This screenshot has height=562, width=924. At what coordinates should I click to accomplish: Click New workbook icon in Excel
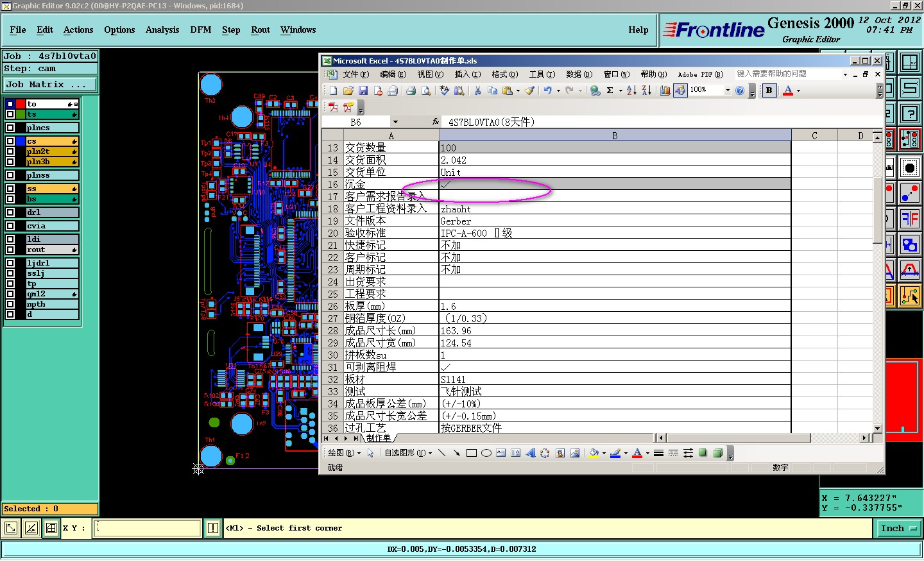coord(333,90)
